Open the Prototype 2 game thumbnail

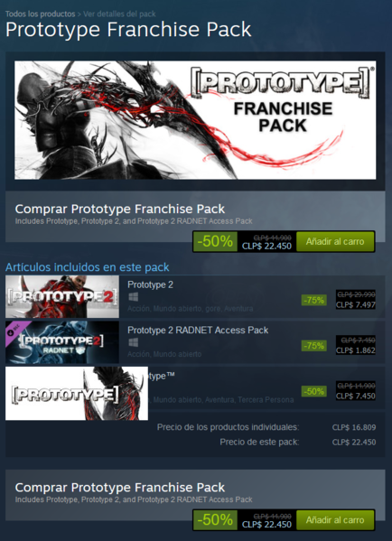pyautogui.click(x=62, y=297)
